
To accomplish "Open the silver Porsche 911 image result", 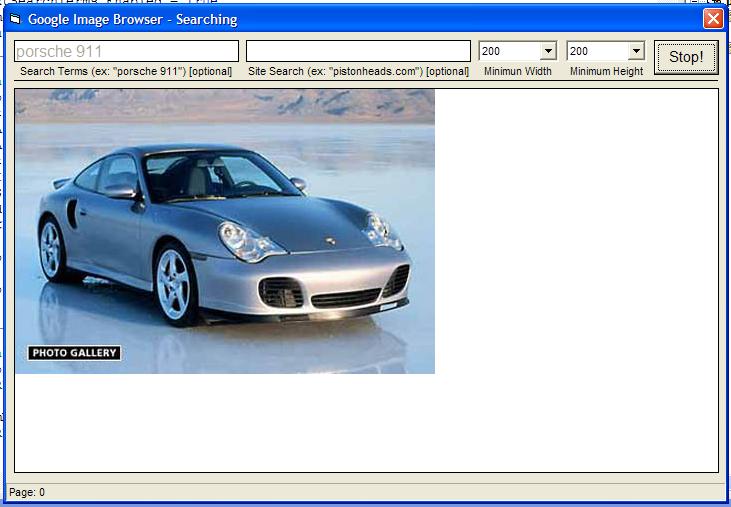I will 225,231.
